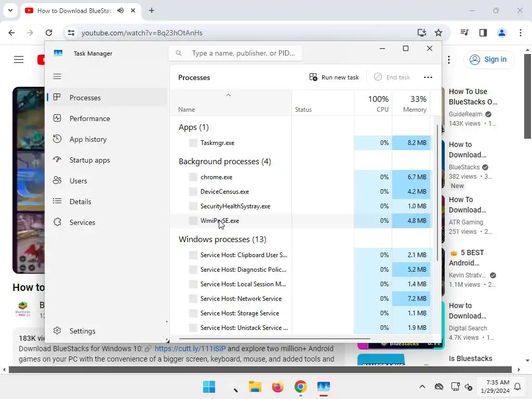
Task: Click Chrome back navigation arrow
Action: coord(11,33)
